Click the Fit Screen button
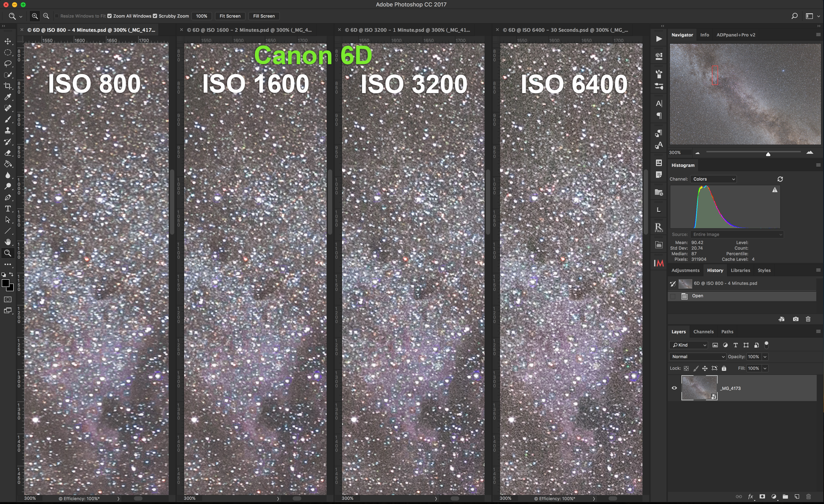Viewport: 824px width, 504px height. pyautogui.click(x=230, y=16)
